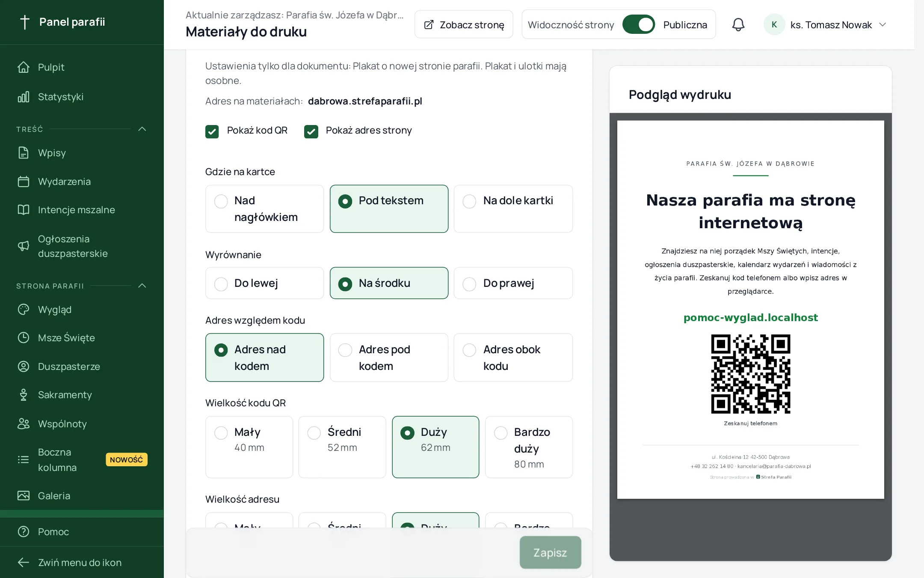Pick the Bardzo duży 80 mm QR size

tap(529, 447)
